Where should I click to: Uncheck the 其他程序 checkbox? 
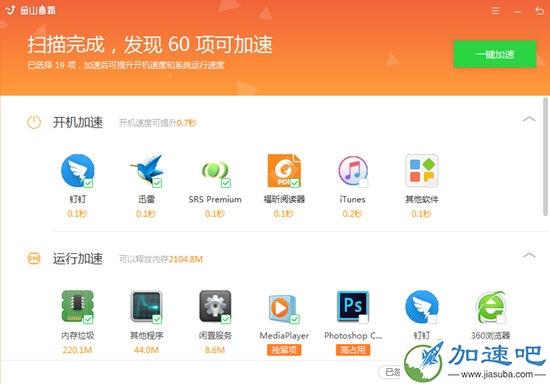coord(157,319)
